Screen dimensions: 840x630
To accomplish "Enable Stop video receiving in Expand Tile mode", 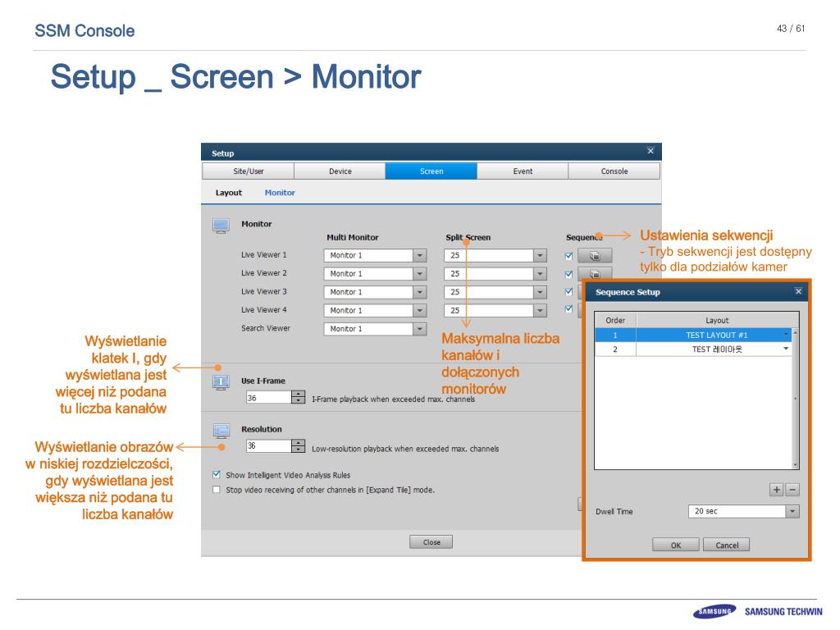I will click(x=217, y=490).
